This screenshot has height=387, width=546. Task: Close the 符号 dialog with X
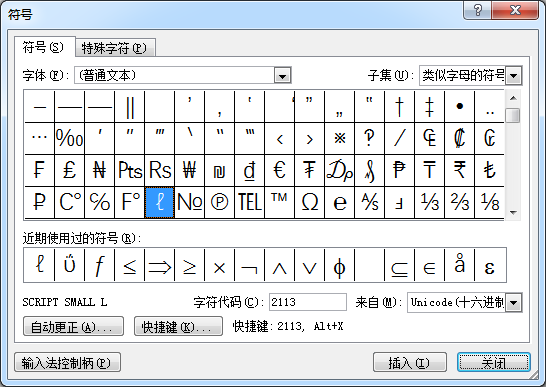tap(515, 10)
